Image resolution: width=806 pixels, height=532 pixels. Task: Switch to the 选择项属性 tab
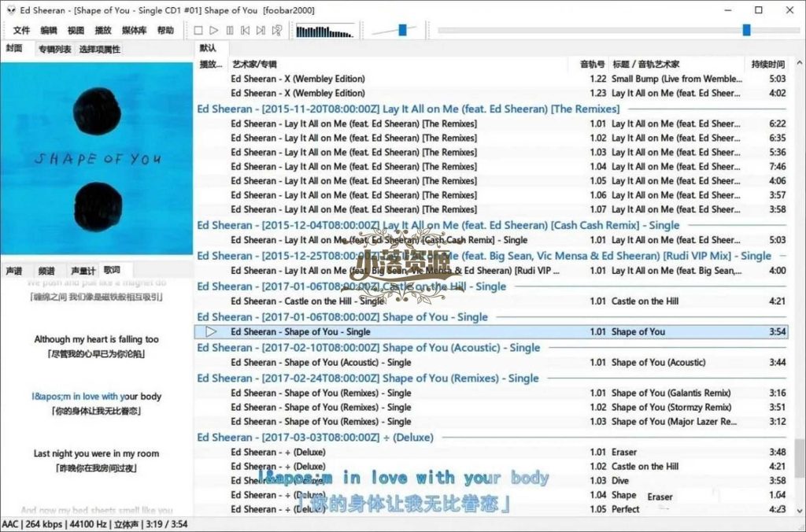[100, 50]
